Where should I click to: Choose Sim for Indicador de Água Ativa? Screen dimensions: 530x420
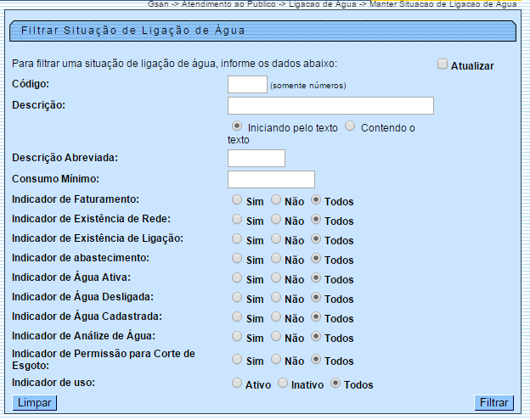coord(237,278)
